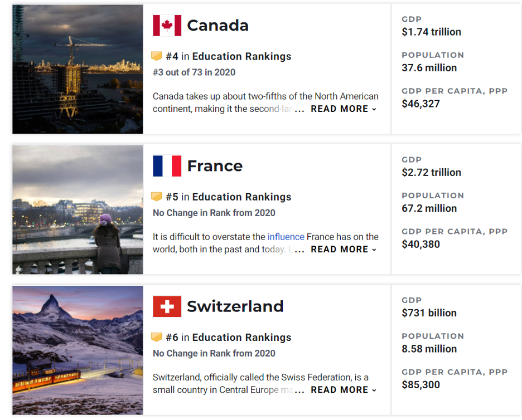This screenshot has width=522, height=420.
Task: Expand Canada's description with READ MORE
Action: [344, 109]
